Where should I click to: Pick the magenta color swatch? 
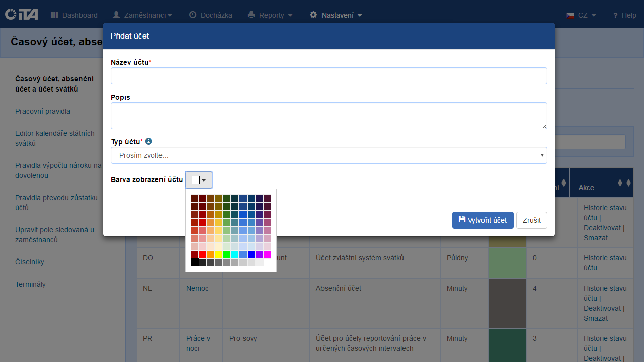pyautogui.click(x=267, y=254)
